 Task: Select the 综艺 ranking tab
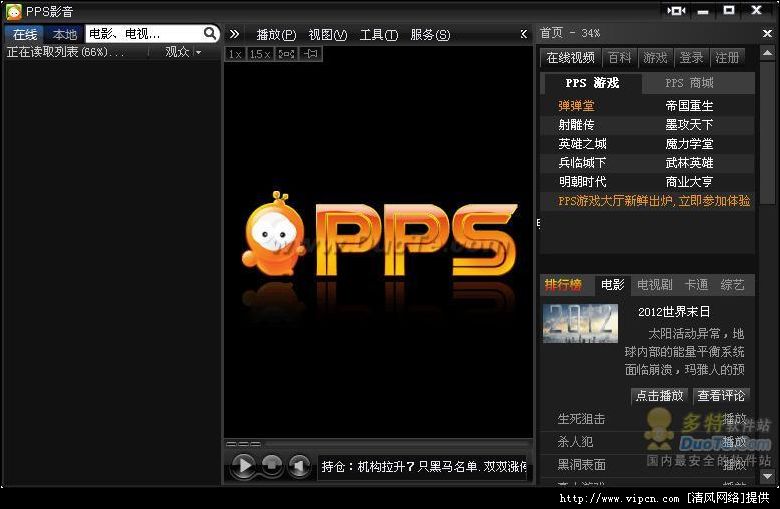pos(732,285)
